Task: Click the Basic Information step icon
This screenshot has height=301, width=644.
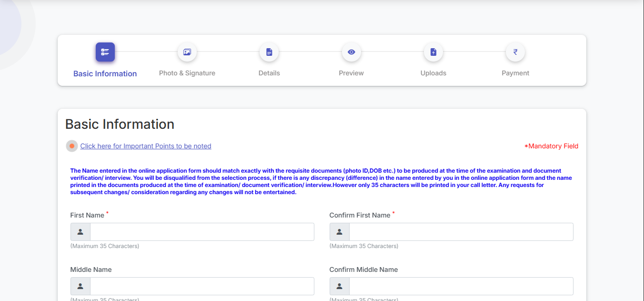Action: pos(105,52)
